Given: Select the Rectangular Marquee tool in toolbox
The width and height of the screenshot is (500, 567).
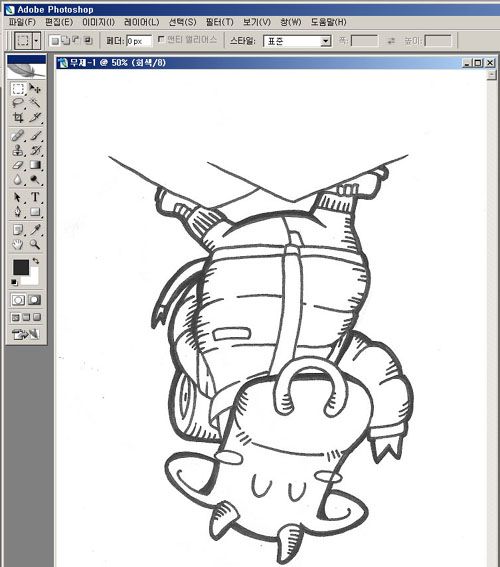Looking at the screenshot, I should [17, 88].
